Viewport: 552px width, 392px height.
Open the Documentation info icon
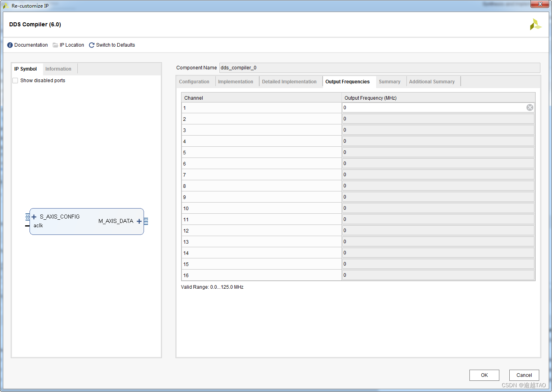[10, 45]
